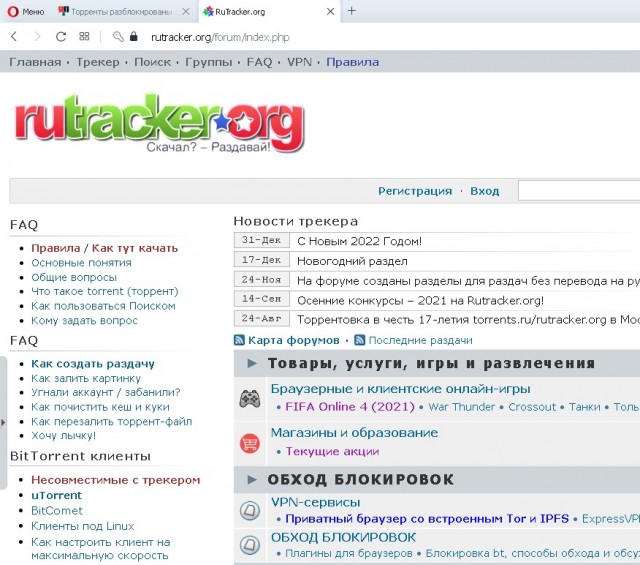Open news item Осенние конкурсы – 2021
Screen dimensions: 640x565
[420, 300]
